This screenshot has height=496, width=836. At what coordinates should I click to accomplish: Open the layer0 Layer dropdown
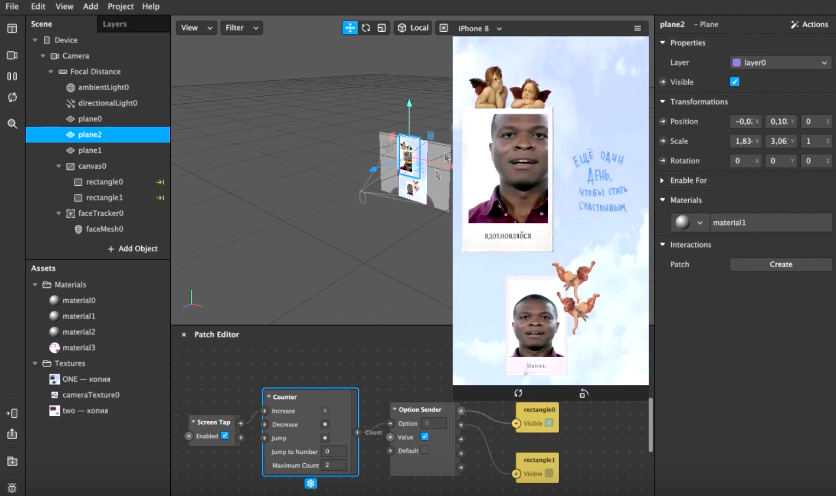click(x=781, y=62)
